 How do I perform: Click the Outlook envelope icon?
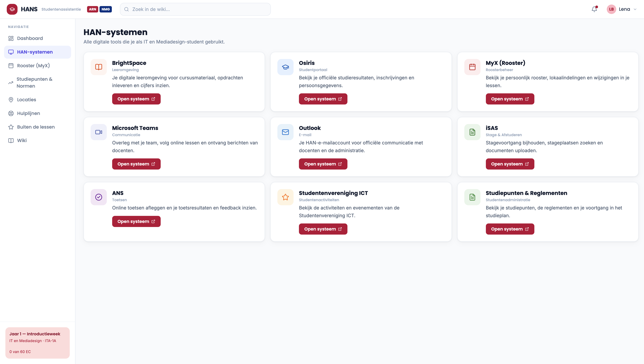coord(285,132)
